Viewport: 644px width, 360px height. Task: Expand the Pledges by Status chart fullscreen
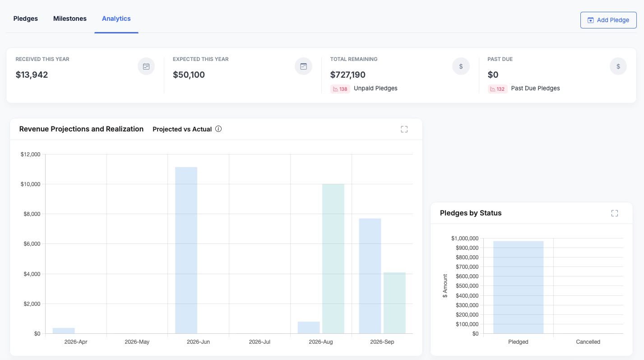(x=615, y=213)
